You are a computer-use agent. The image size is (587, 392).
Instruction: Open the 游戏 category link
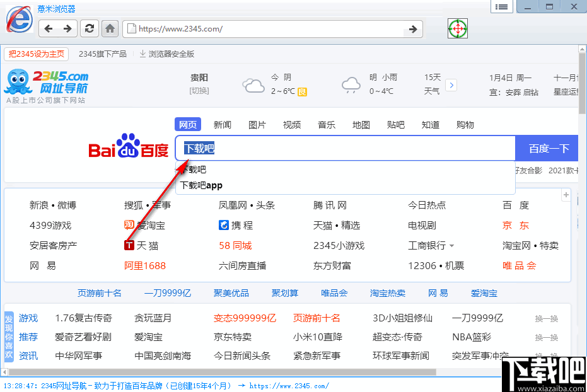pyautogui.click(x=28, y=318)
